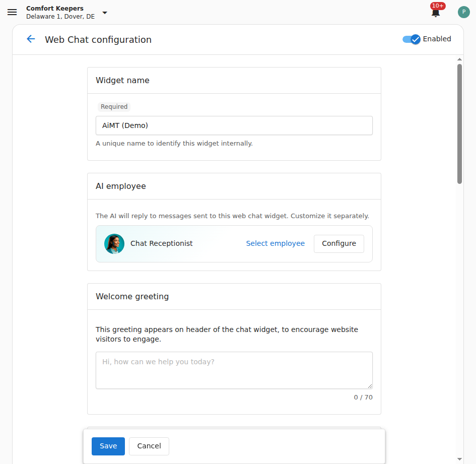Click the 'This greeting appears on header' description
476x464 pixels.
point(227,335)
